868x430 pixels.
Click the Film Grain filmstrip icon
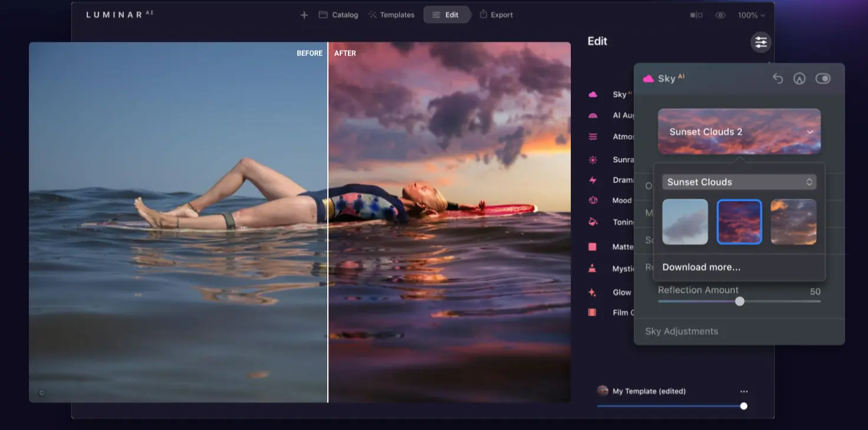coord(592,312)
